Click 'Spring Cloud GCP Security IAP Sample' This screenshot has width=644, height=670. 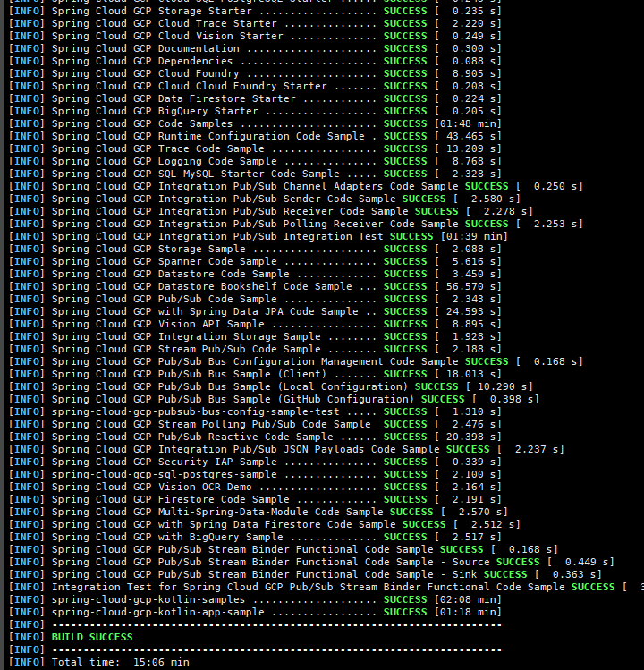164,462
